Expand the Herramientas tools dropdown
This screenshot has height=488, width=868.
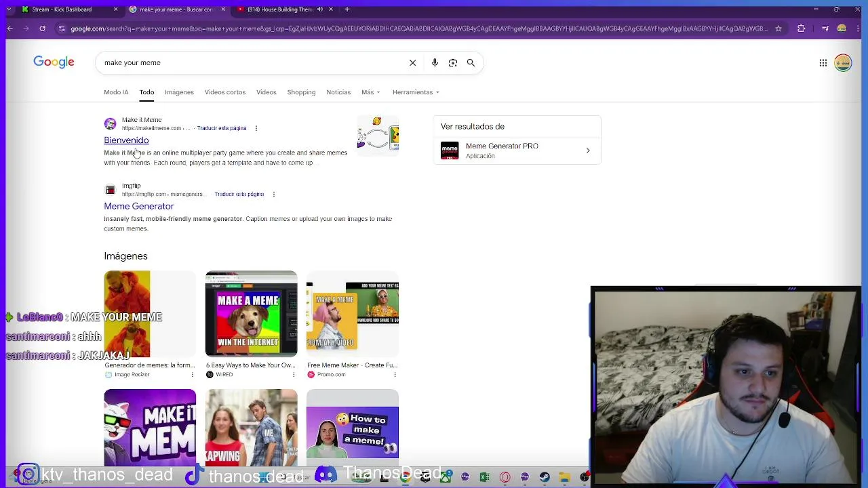pos(416,92)
